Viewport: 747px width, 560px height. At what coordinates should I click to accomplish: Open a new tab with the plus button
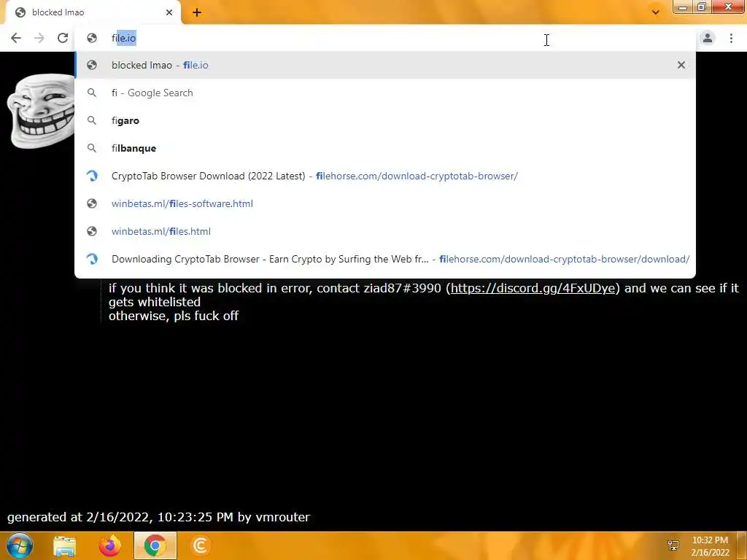(197, 13)
